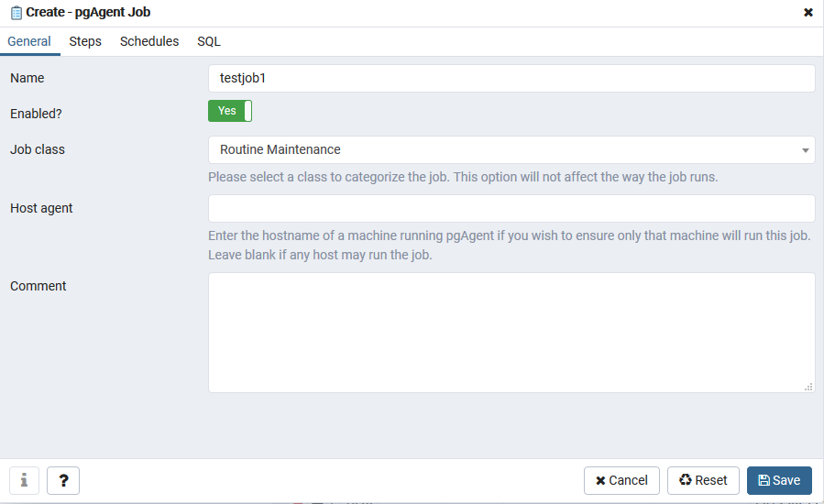Click the Name field containing testjob1
Viewport: 824px width, 504px height.
click(x=511, y=78)
